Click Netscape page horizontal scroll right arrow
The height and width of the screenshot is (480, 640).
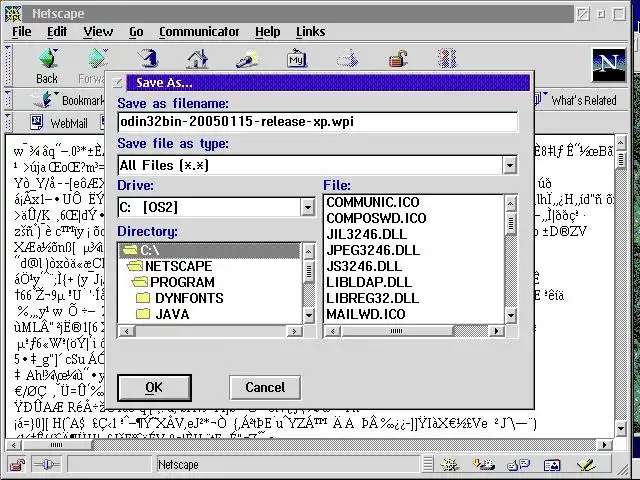coord(604,445)
